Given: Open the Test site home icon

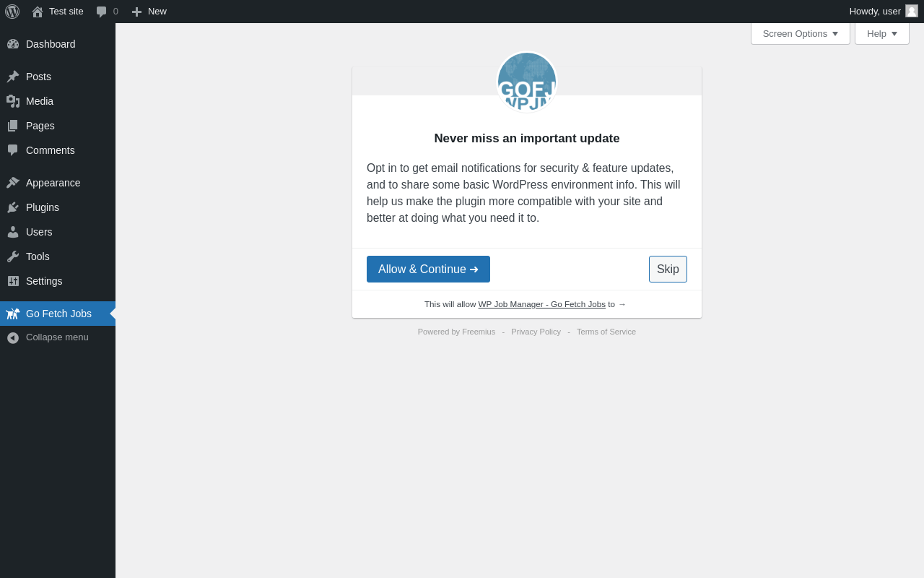Looking at the screenshot, I should pos(38,12).
